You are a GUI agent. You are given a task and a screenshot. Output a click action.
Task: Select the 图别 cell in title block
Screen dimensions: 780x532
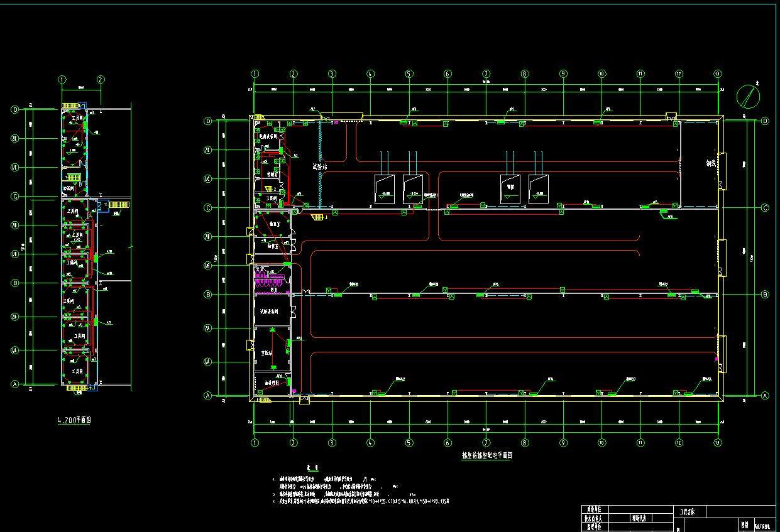coord(744,523)
